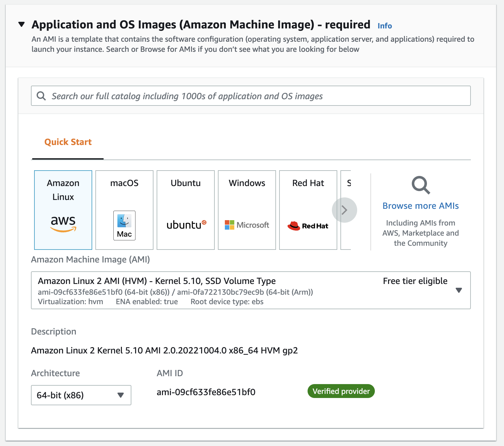The image size is (504, 446).
Task: Select the Ubuntu AMI card
Action: (x=186, y=210)
